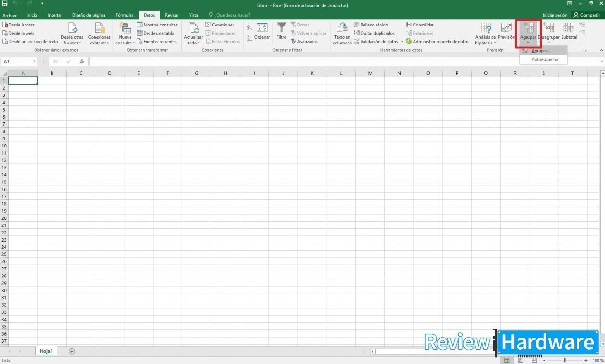Image resolution: width=605 pixels, height=364 pixels.
Task: Sort ascending with the A to Z icon
Action: [250, 27]
